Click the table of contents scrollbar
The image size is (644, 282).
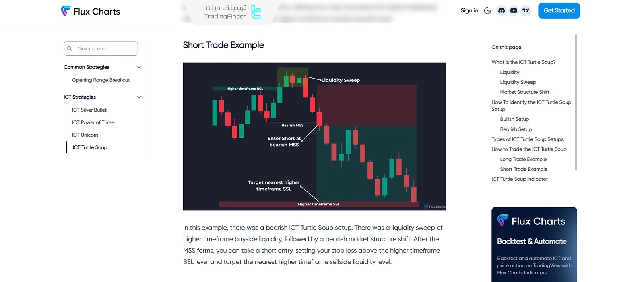tap(576, 102)
